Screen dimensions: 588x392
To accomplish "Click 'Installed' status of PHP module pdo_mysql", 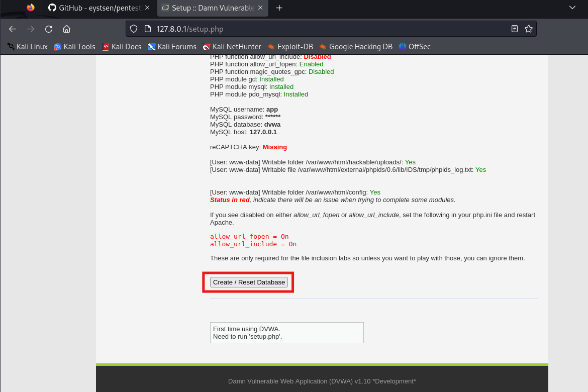I will pyautogui.click(x=296, y=94).
